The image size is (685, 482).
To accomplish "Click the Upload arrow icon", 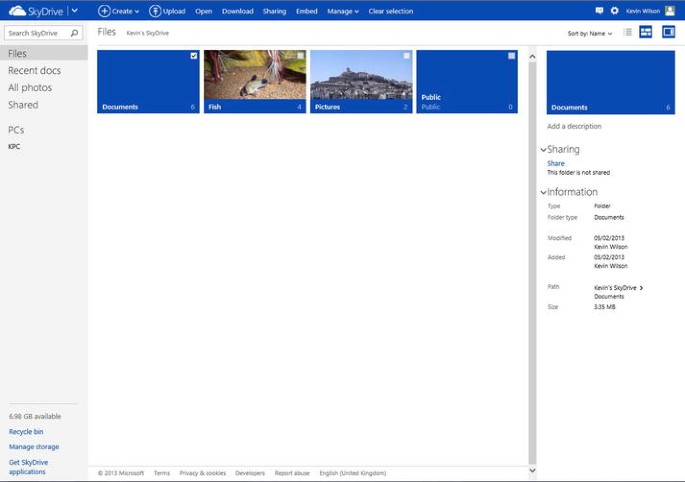I will [155, 11].
